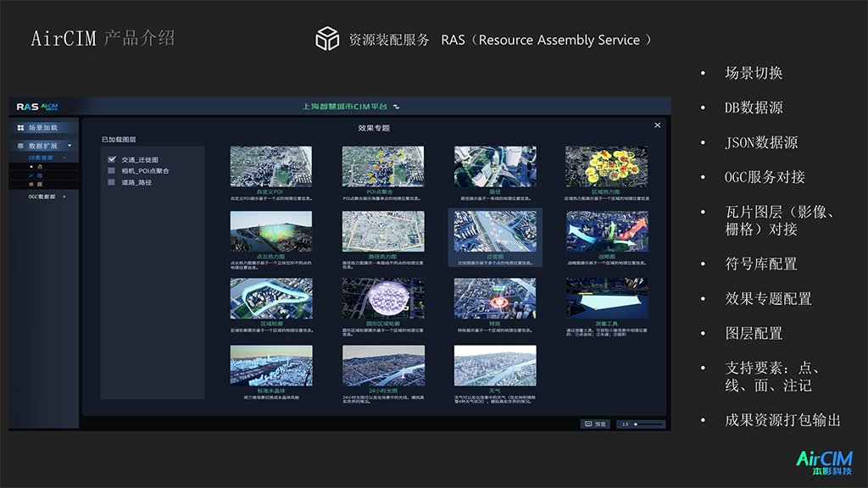Click the 战略图 caption label

tap(607, 257)
